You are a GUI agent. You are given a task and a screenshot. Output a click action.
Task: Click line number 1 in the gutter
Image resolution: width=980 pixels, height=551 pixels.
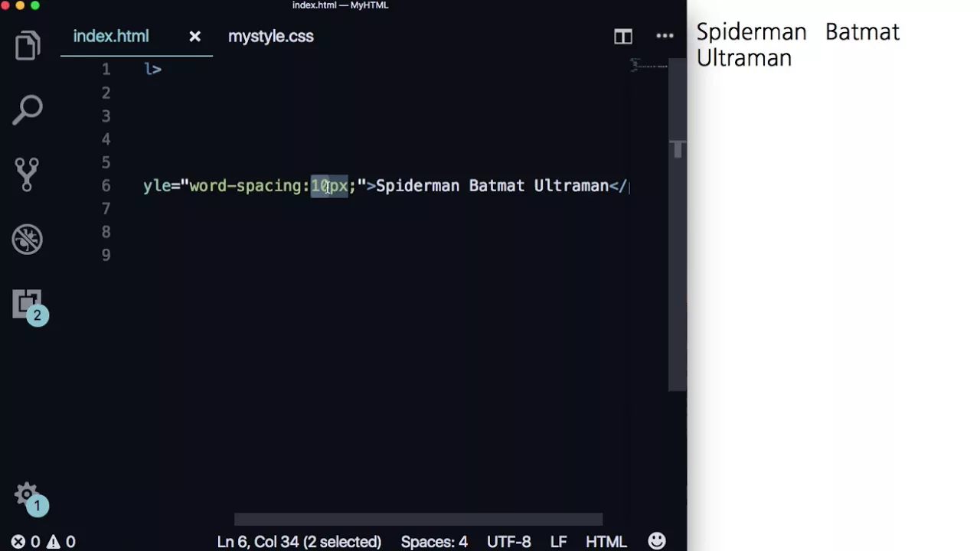106,70
